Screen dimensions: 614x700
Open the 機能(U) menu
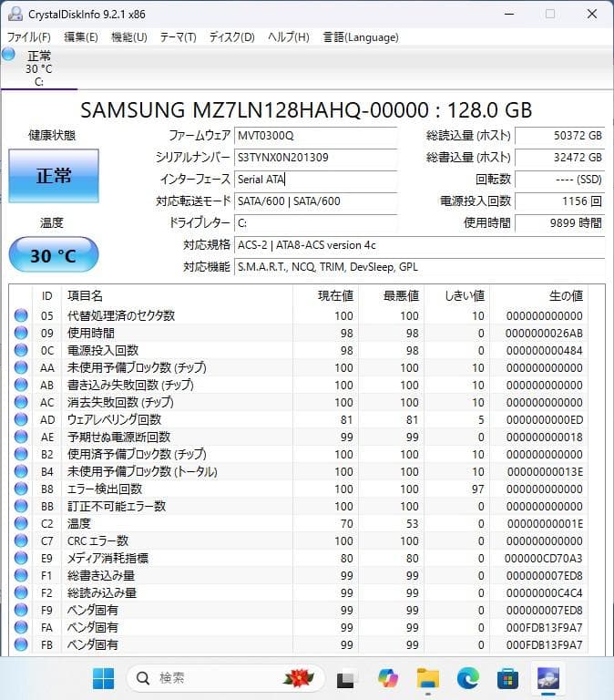click(x=129, y=37)
